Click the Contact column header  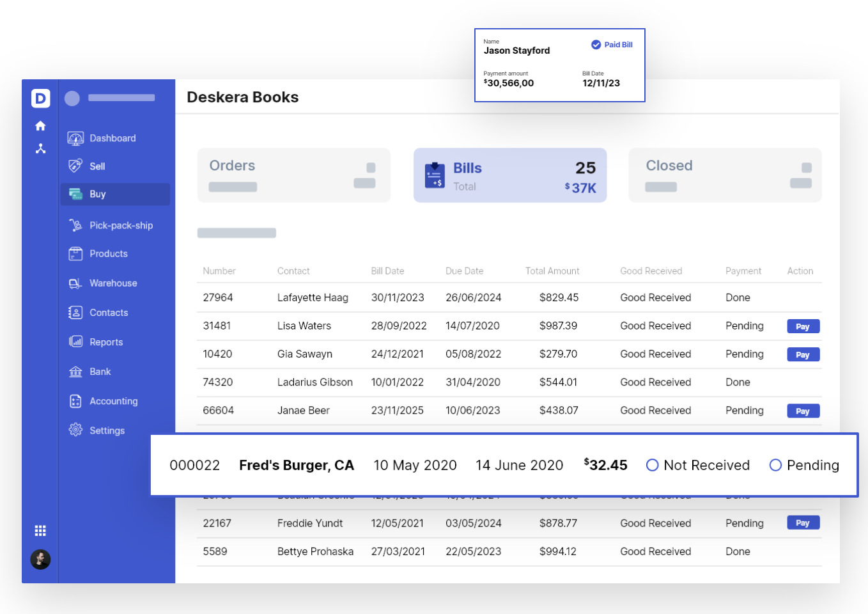point(293,271)
